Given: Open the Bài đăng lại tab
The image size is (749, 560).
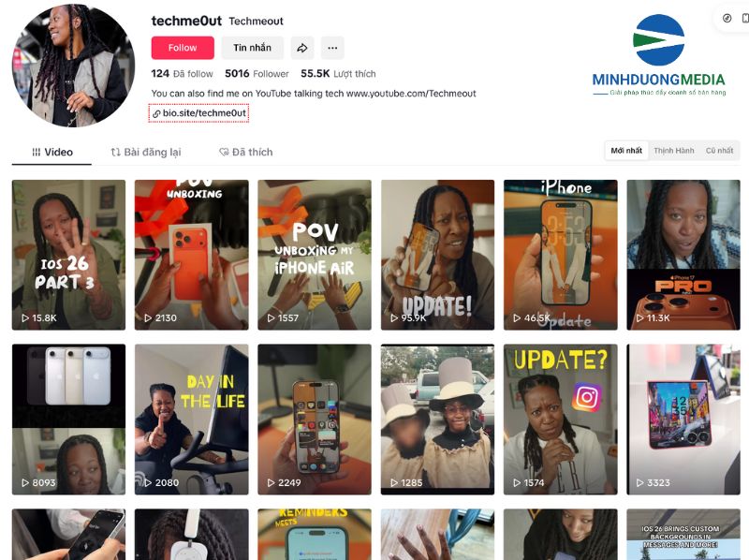Looking at the screenshot, I should coord(146,152).
